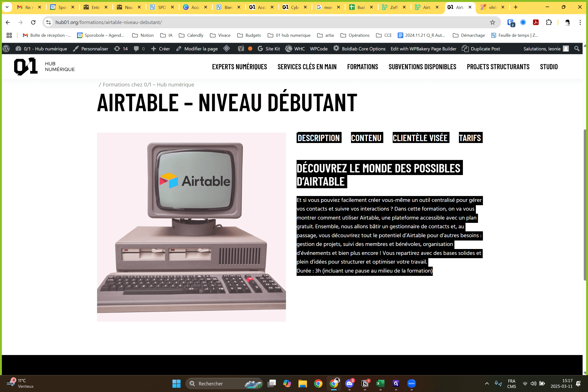Open Chrome's three-dot menu
The width and height of the screenshot is (588, 392).
pyautogui.click(x=580, y=22)
